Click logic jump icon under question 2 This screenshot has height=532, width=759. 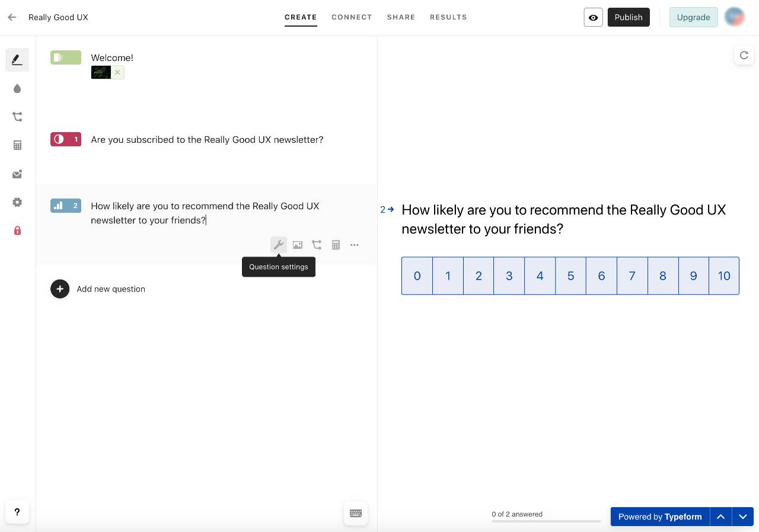coord(317,245)
